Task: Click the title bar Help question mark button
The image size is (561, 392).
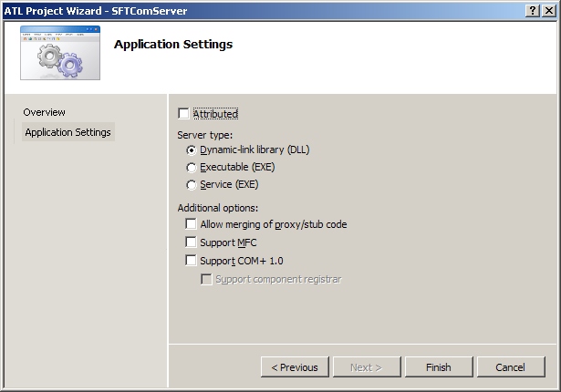Action: tap(531, 9)
